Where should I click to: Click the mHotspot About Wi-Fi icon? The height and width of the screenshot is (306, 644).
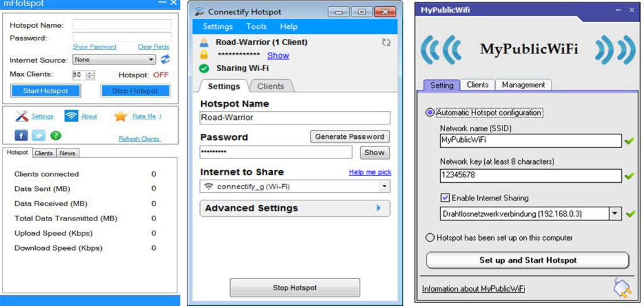pos(71,116)
